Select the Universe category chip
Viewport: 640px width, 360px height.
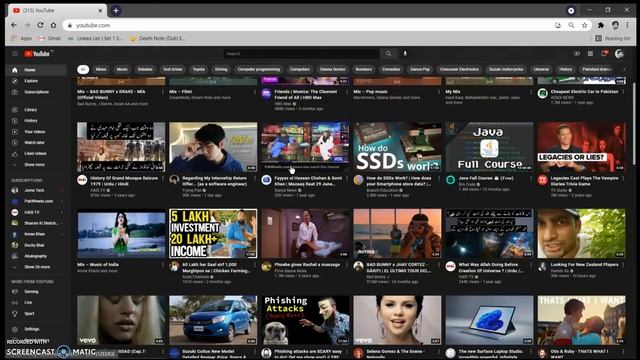541,69
